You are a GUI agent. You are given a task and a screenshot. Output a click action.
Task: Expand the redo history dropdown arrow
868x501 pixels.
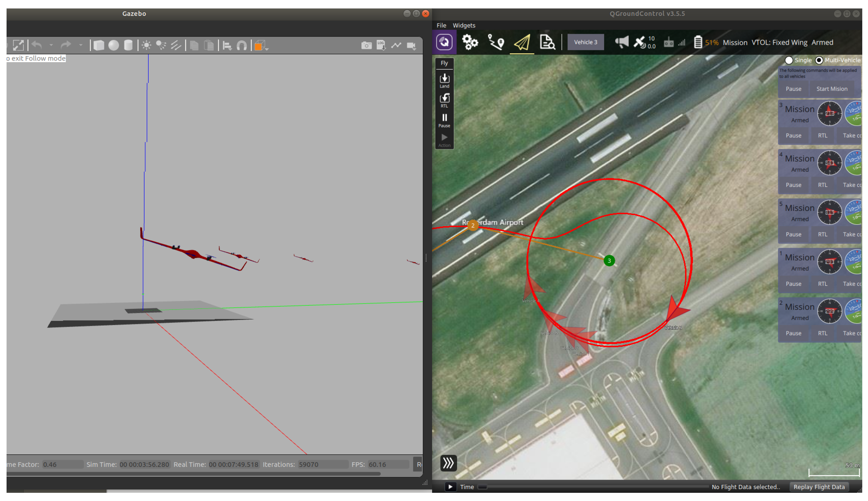(81, 45)
